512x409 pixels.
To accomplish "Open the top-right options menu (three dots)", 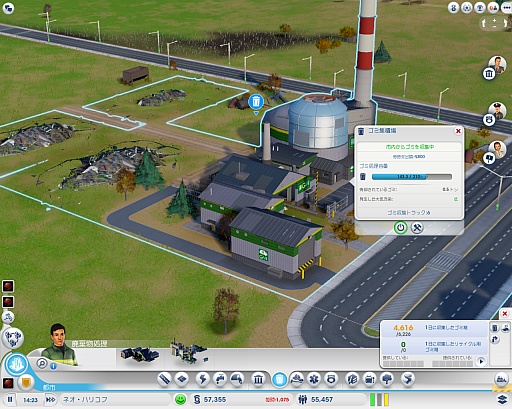I will coord(507,7).
